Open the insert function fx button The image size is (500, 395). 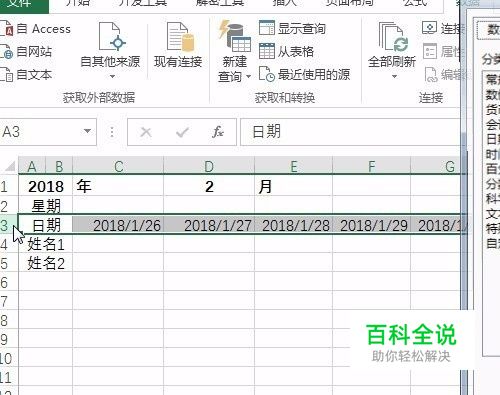[x=218, y=132]
